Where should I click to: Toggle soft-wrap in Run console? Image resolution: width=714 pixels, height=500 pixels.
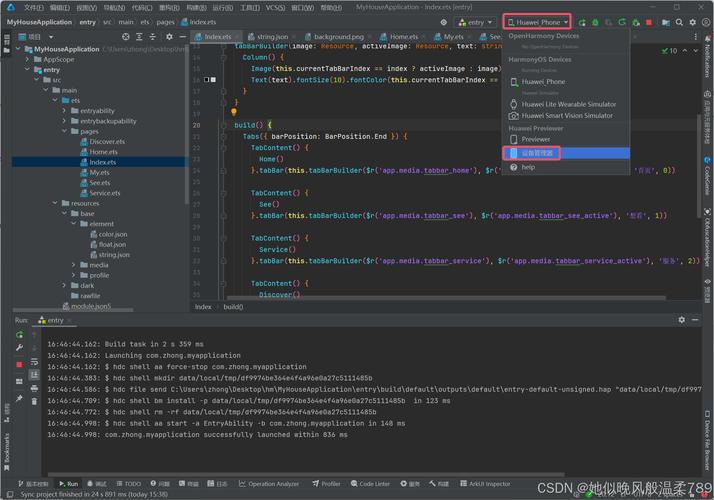click(x=35, y=362)
